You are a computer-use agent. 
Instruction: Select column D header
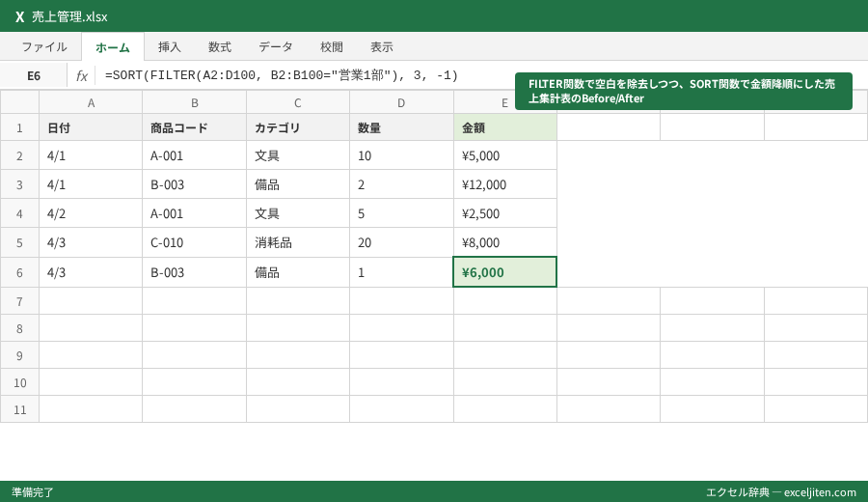click(401, 102)
